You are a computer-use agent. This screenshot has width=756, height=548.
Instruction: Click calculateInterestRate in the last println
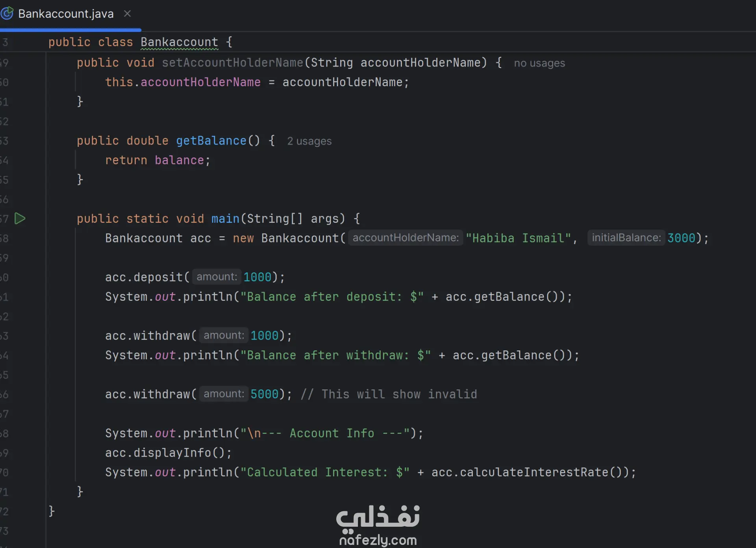point(534,472)
